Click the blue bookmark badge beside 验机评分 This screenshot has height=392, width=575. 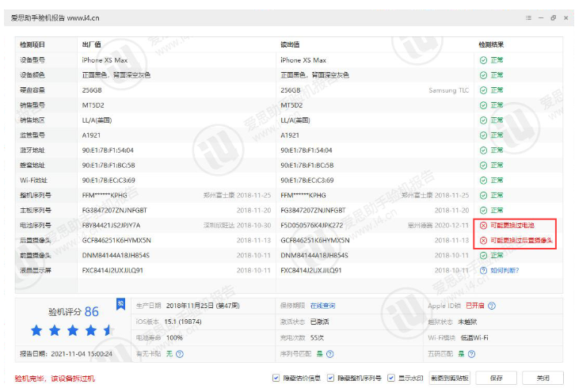(x=120, y=303)
